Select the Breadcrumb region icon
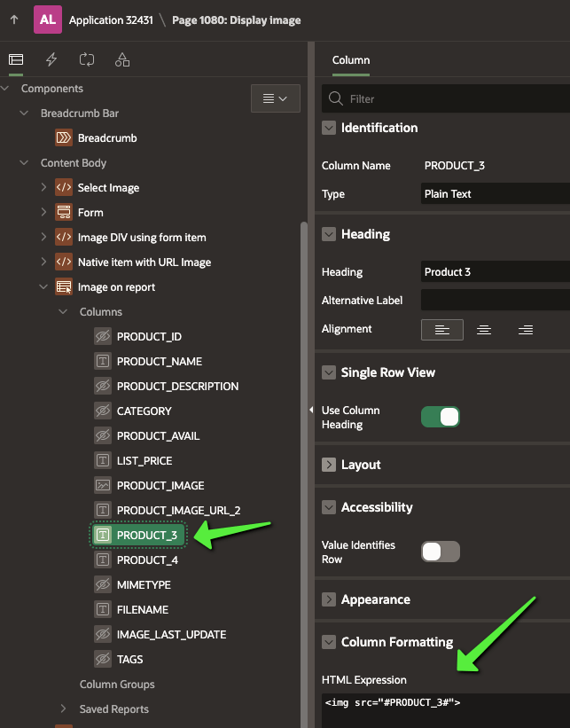 coord(64,138)
